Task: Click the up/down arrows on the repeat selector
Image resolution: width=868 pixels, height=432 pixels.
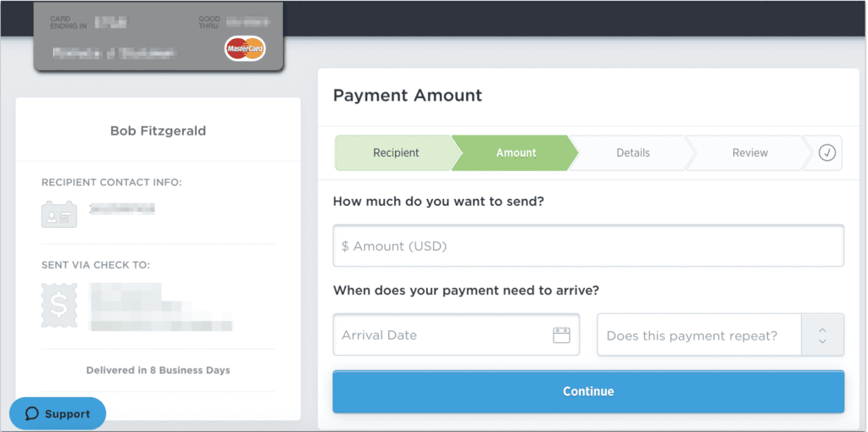Action: (822, 335)
